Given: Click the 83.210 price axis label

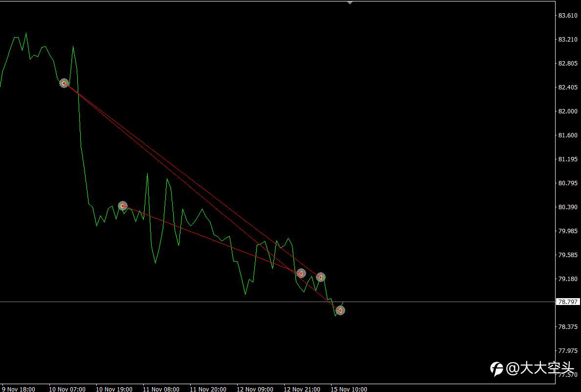Looking at the screenshot, I should point(568,39).
